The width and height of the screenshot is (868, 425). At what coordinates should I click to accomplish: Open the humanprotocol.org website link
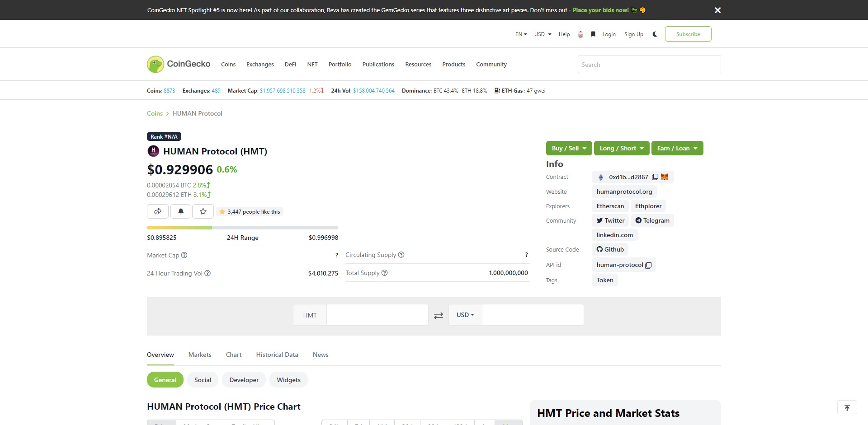(624, 191)
